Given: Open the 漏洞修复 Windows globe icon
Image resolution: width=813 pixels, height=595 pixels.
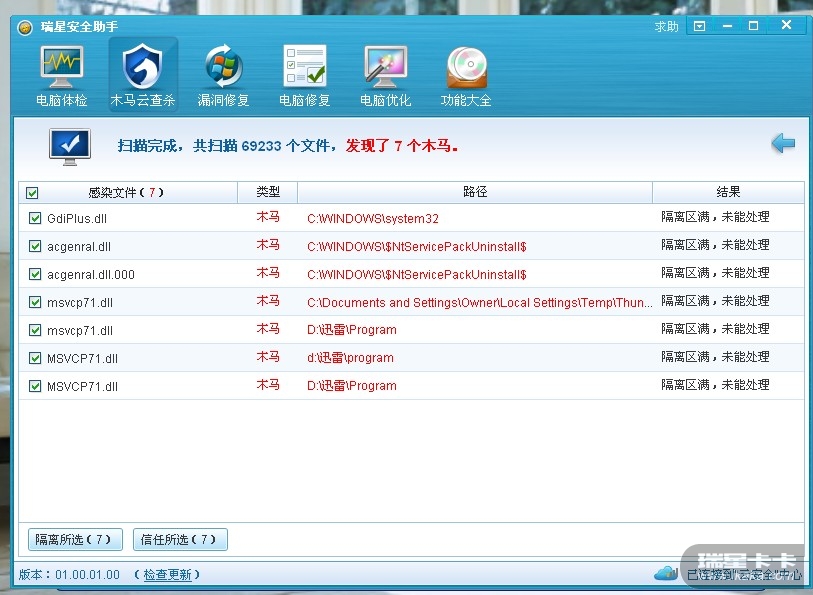Looking at the screenshot, I should (223, 67).
